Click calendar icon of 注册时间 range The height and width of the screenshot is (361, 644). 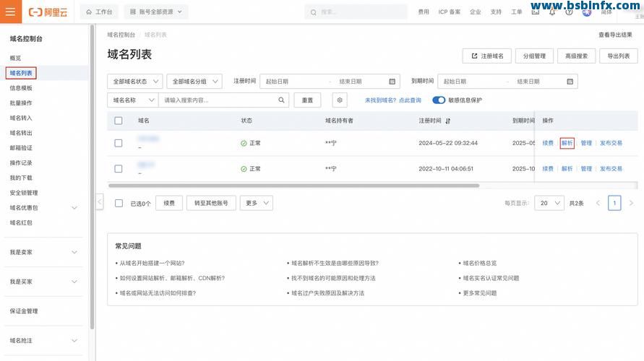tap(392, 82)
